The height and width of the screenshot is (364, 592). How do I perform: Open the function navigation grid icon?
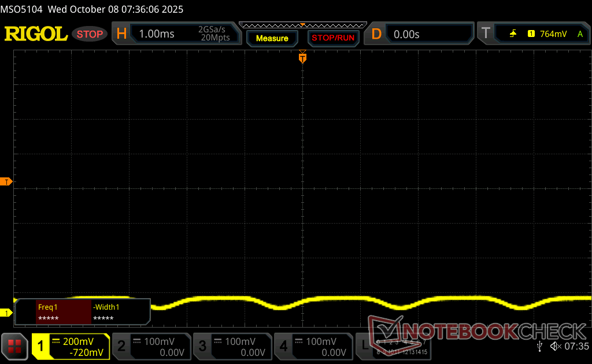coord(14,346)
